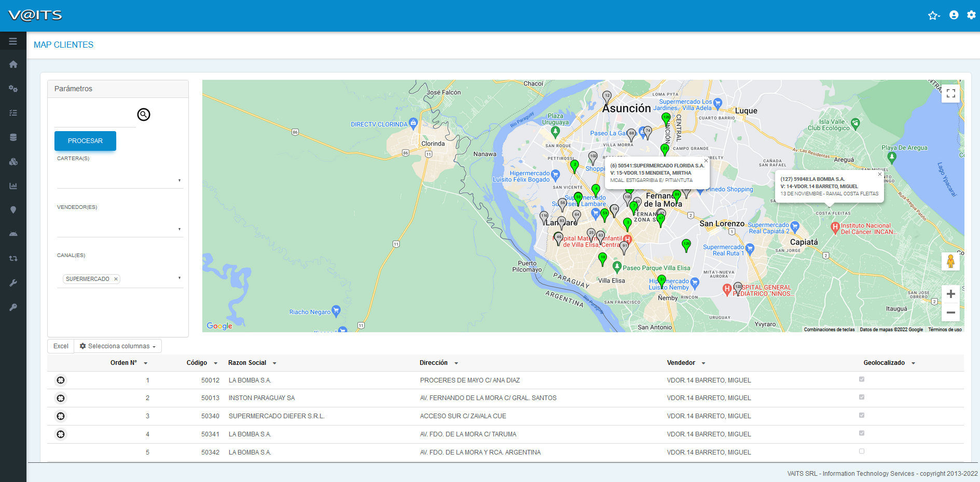The image size is (980, 482).
Task: Export the table with Excel button
Action: pyautogui.click(x=61, y=346)
